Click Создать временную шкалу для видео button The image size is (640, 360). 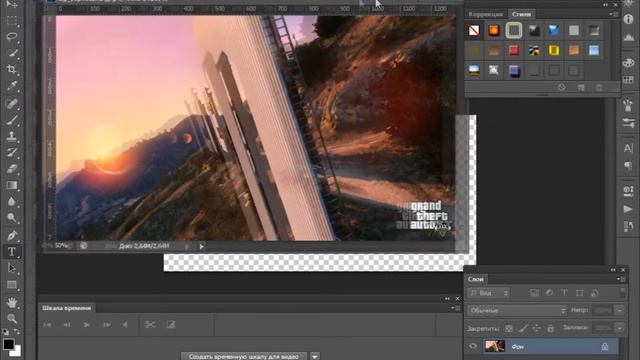coord(244,356)
